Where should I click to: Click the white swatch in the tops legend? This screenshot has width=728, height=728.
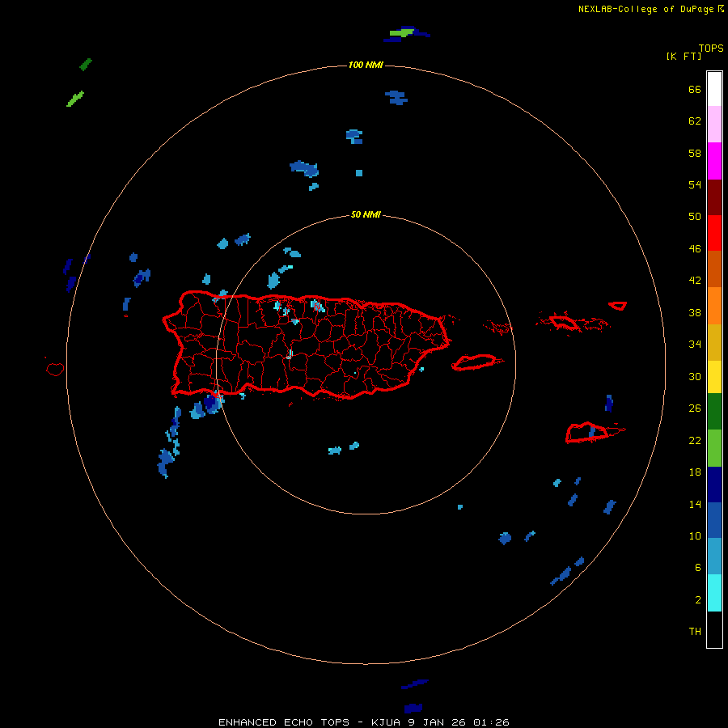714,89
